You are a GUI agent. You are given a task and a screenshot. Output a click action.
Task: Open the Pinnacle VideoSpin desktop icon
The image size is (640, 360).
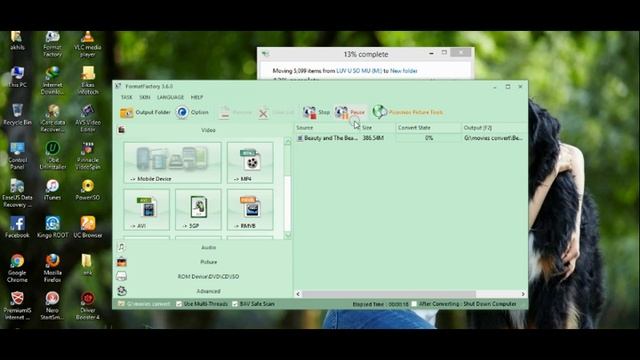87,156
